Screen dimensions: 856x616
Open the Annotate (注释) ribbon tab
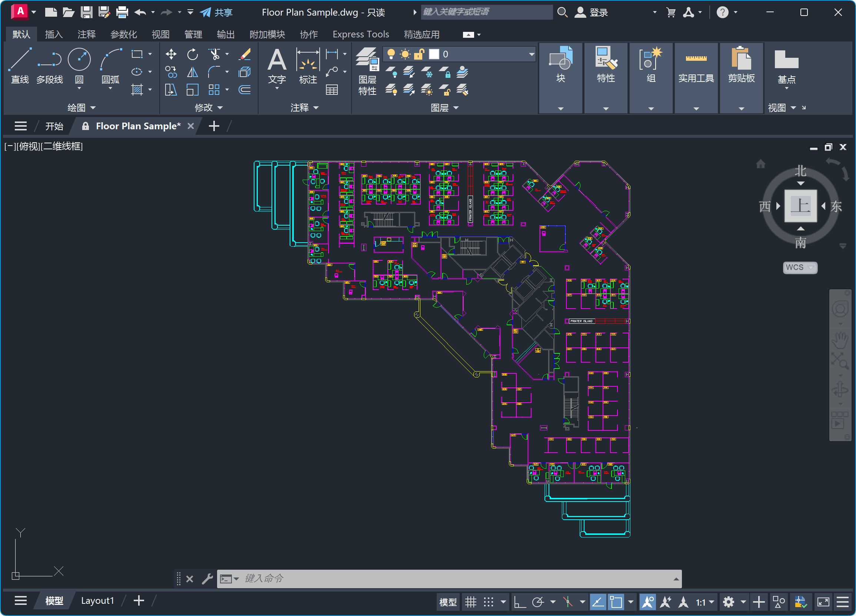pos(86,34)
